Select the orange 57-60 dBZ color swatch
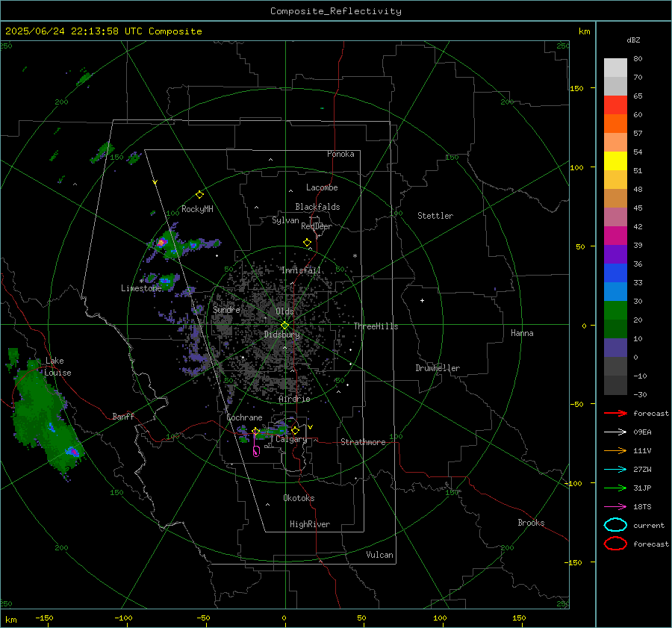This screenshot has width=672, height=628. pyautogui.click(x=615, y=124)
